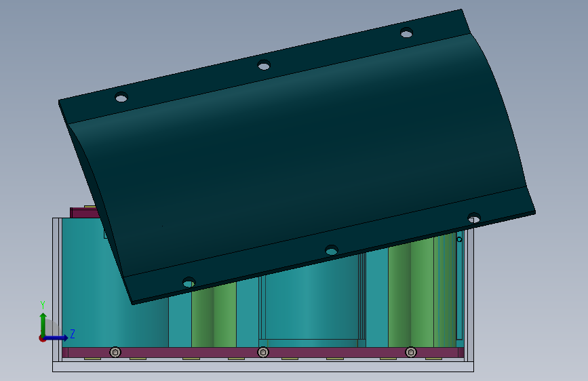Image resolution: width=588 pixels, height=381 pixels.
Task: Select the left hole on cover's lower flange
Action: pos(189,283)
